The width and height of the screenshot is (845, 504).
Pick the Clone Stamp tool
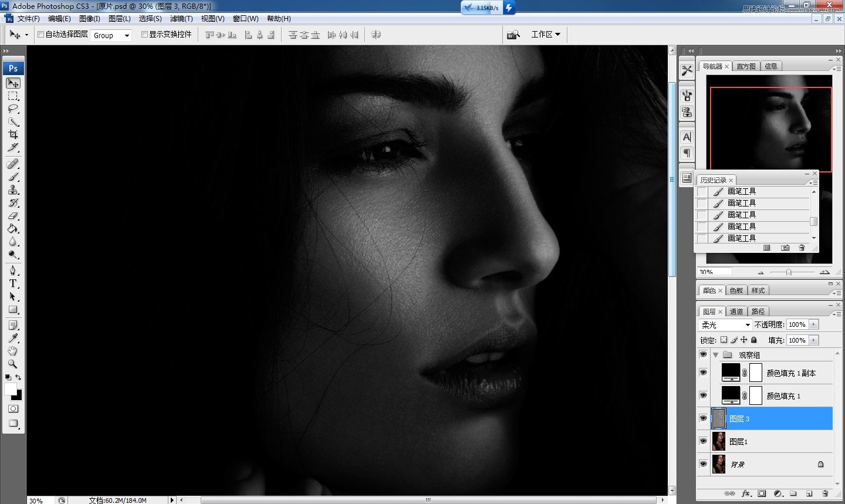click(13, 190)
